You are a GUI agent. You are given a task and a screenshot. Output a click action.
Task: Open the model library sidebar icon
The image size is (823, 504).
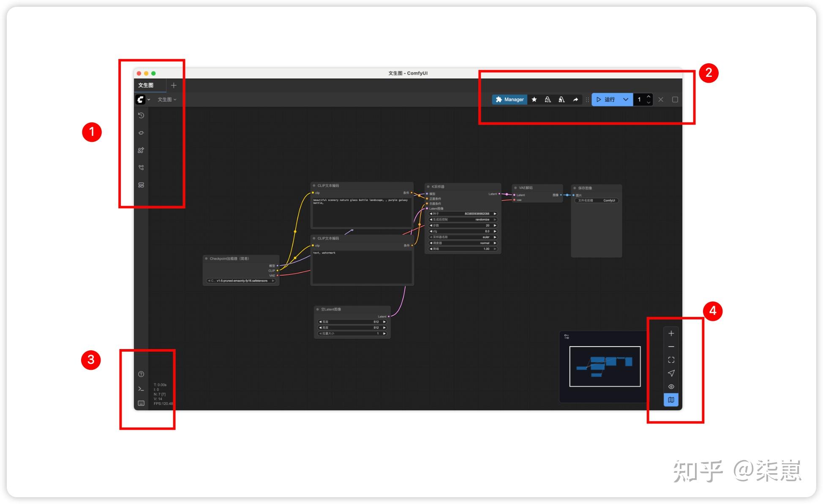(x=141, y=150)
